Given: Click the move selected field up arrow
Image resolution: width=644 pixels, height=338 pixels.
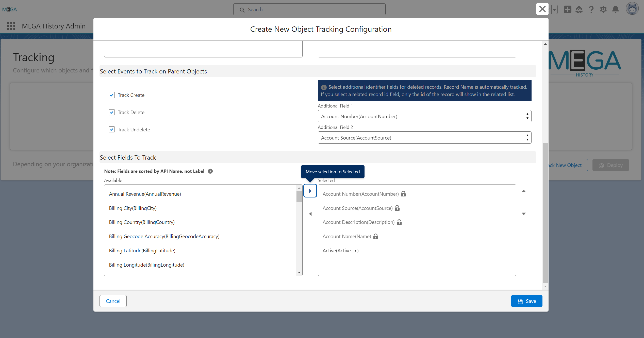Looking at the screenshot, I should [524, 191].
